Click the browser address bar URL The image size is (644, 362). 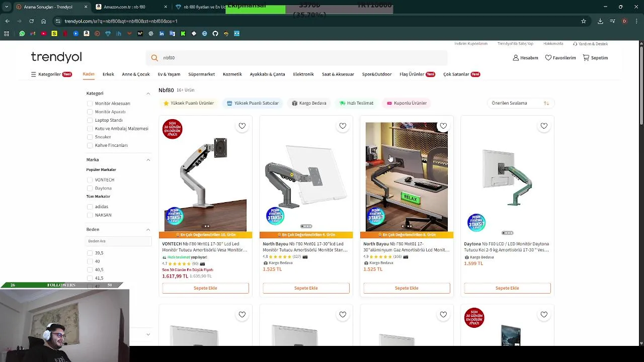pos(121,21)
